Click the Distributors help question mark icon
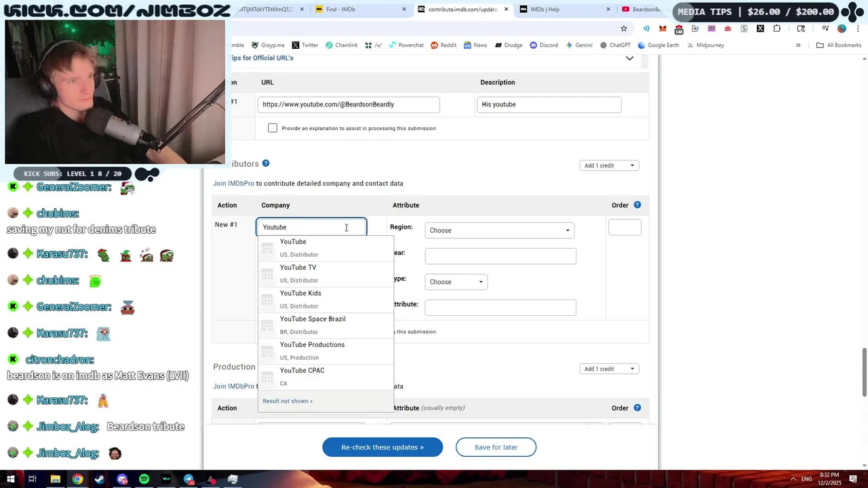The image size is (868, 488). [x=266, y=163]
